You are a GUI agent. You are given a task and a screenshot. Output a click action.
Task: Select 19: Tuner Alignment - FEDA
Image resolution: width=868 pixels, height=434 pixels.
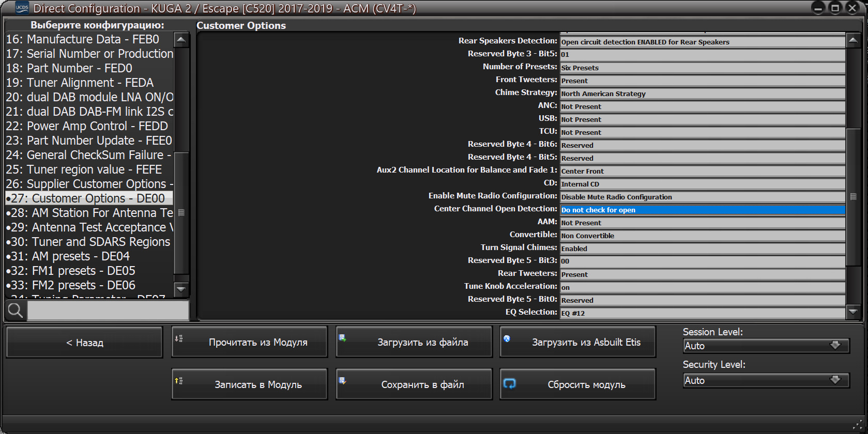point(89,83)
